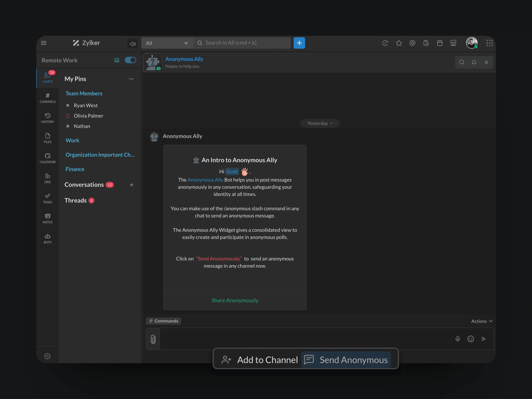Toggle the announcement speaker icon near Zylker logo
The width and height of the screenshot is (532, 399).
click(132, 44)
